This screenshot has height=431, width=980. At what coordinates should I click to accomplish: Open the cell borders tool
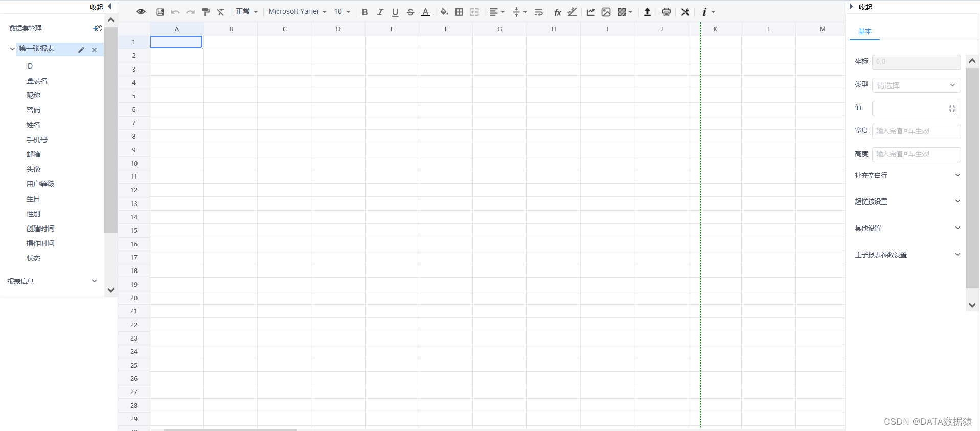[x=459, y=12]
